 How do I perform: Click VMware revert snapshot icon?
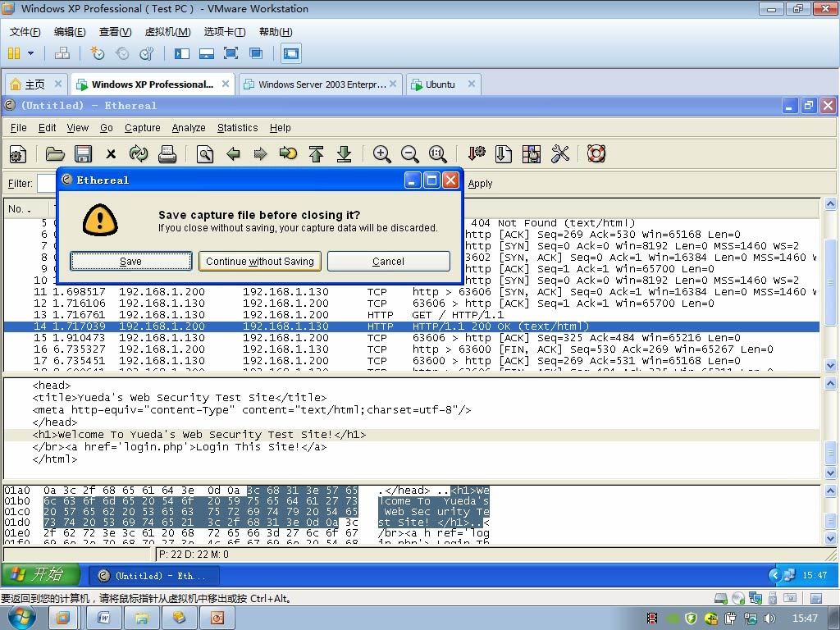122,53
